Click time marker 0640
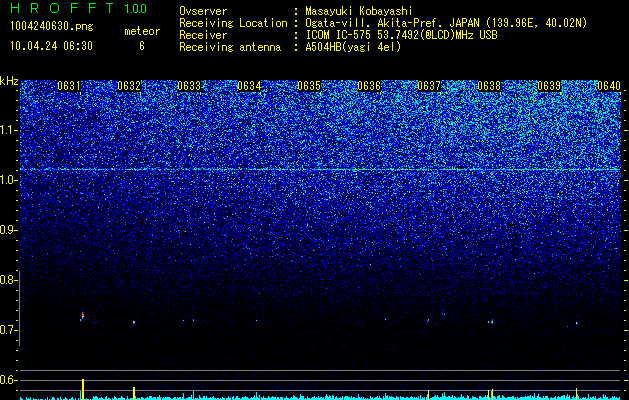This screenshot has height=400, width=629. 609,86
